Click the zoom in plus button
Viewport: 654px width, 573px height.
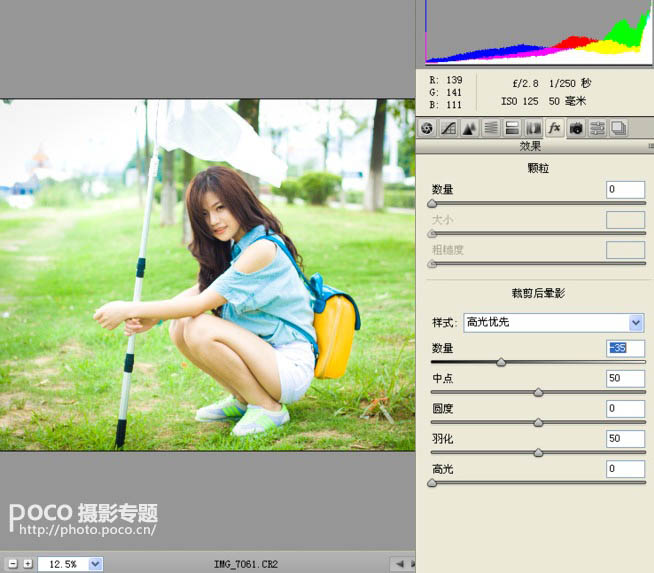[x=27, y=564]
